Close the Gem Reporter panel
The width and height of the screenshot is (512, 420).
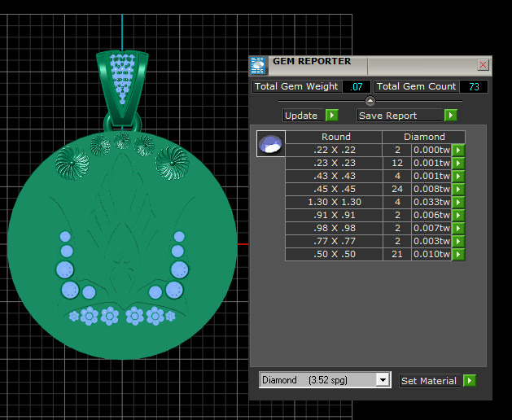coord(483,64)
